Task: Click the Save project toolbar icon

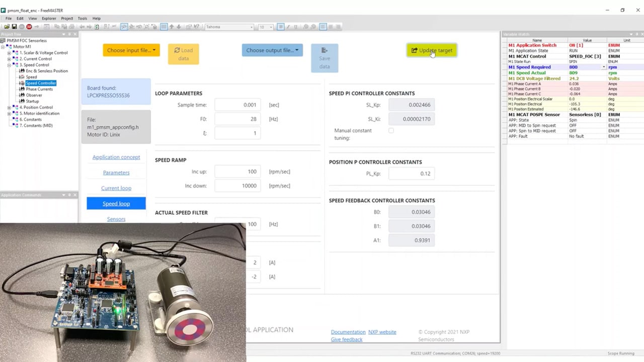Action: [14, 27]
